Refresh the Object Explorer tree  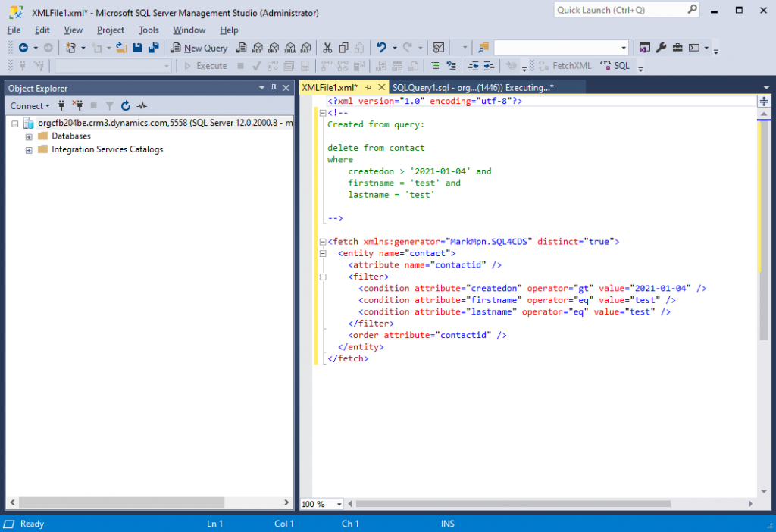126,106
